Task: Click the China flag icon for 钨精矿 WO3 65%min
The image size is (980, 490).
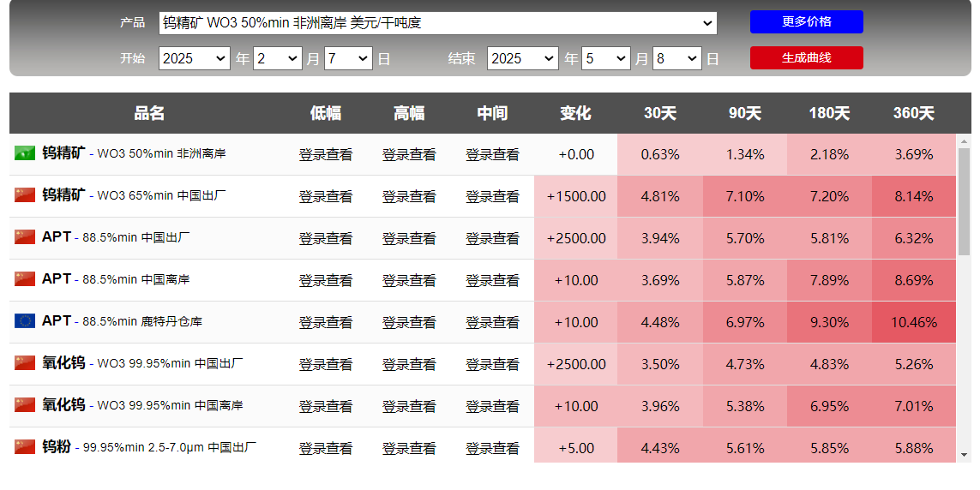Action: click(x=25, y=194)
